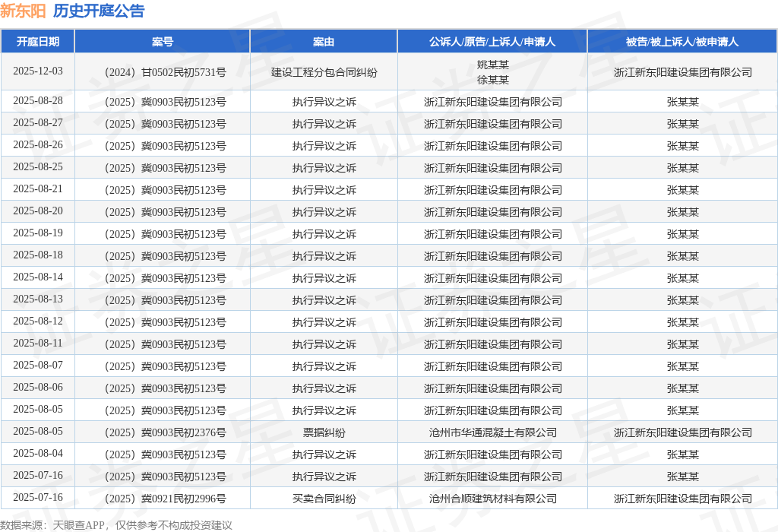Click date cell 2025-08-12
Screen dimensions: 778x532
(x=38, y=321)
